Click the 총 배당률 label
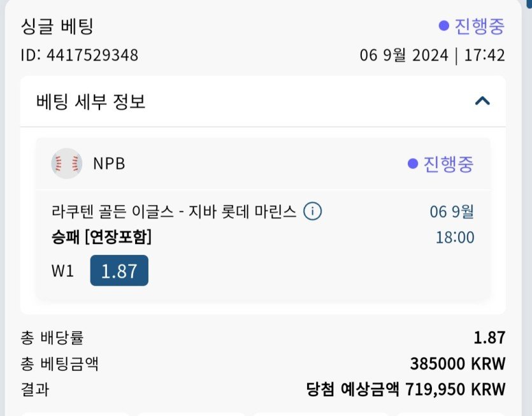The height and width of the screenshot is (416, 532). [52, 338]
